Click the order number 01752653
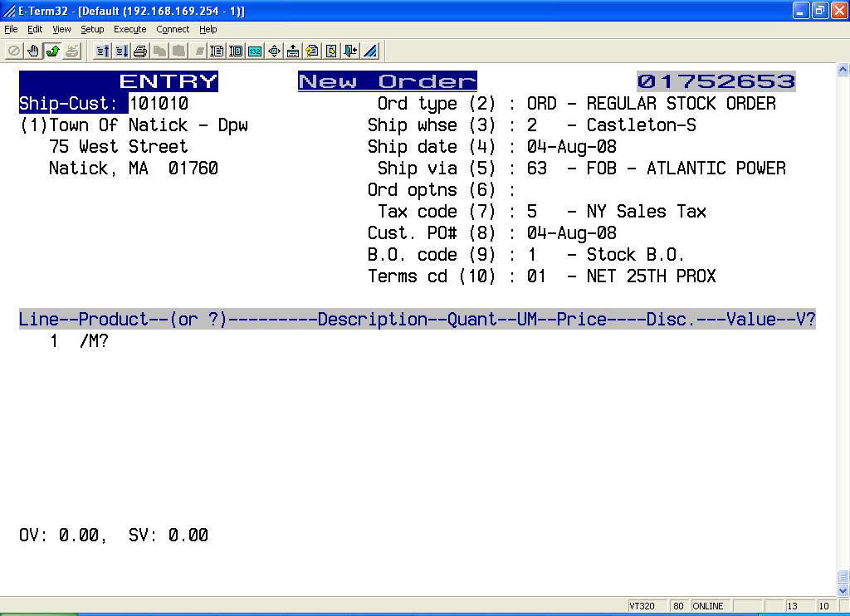Viewport: 850px width, 616px height. 716,81
